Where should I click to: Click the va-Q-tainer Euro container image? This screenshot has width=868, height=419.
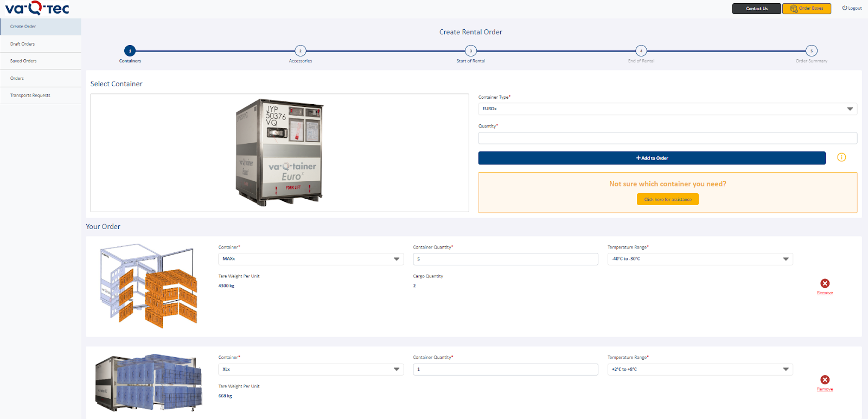pyautogui.click(x=279, y=152)
